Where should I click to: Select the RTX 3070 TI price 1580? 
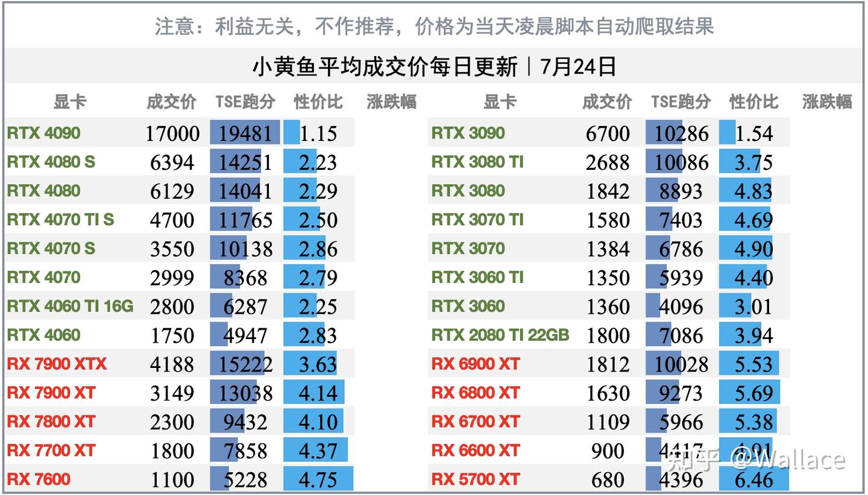point(608,220)
